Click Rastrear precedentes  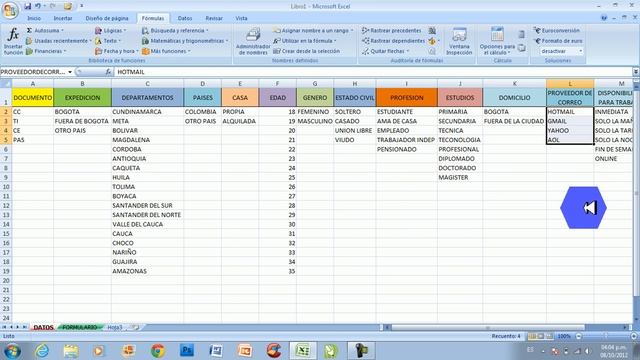[x=391, y=31]
